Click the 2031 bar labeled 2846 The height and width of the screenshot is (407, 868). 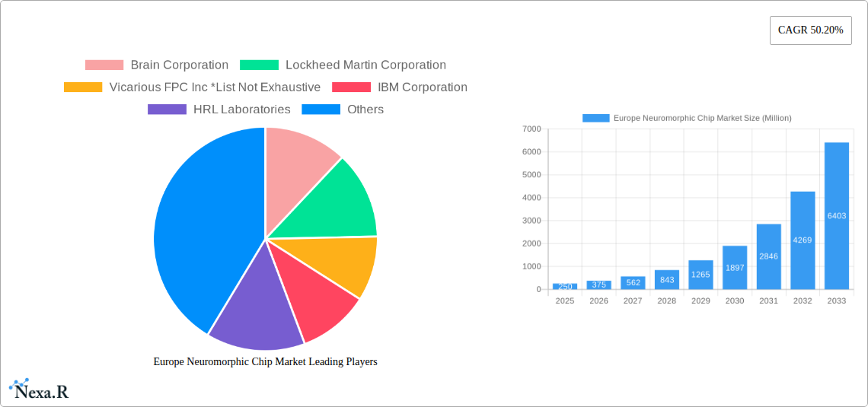(x=769, y=256)
